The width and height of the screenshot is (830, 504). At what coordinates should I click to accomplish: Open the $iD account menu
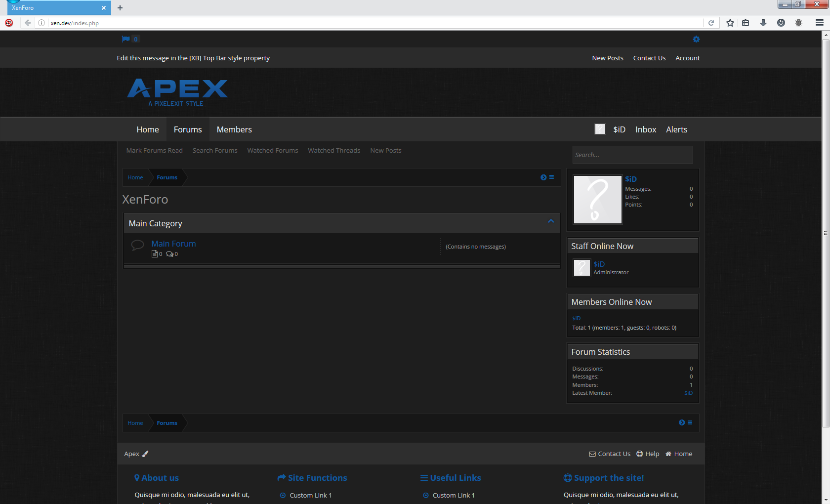point(620,129)
